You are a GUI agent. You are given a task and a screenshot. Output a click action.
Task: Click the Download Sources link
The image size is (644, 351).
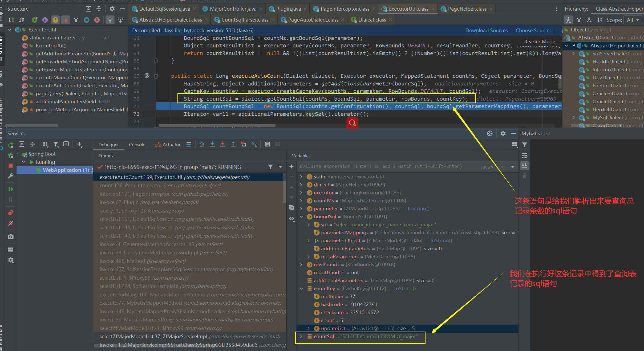[x=486, y=30]
